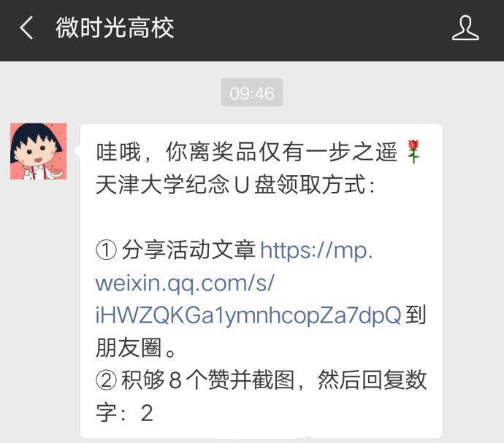The image size is (504, 443).
Task: Open the contact profile icon
Action: point(465,28)
